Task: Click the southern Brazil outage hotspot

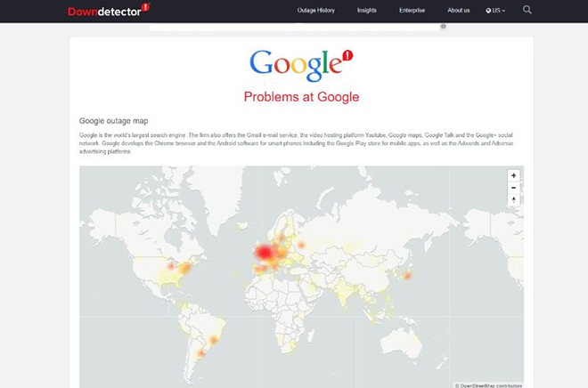Action: tap(214, 340)
